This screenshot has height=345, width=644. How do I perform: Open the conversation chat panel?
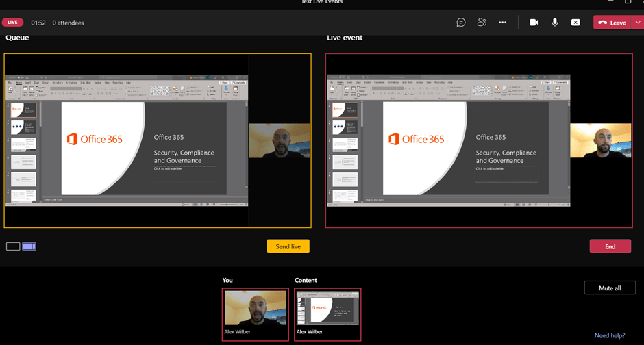tap(461, 23)
